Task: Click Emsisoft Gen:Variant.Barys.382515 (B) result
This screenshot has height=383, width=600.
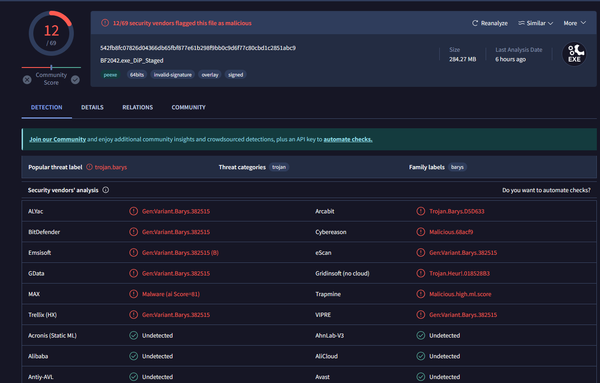Action: tap(180, 253)
